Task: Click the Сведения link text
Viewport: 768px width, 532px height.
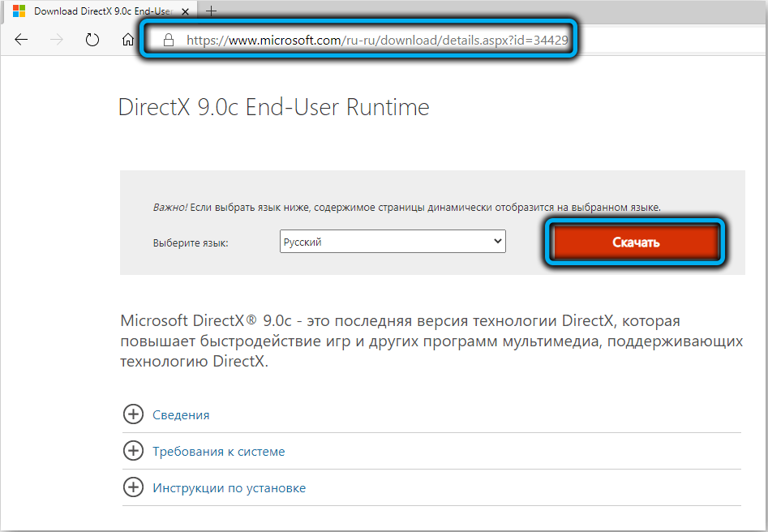Action: pyautogui.click(x=181, y=414)
